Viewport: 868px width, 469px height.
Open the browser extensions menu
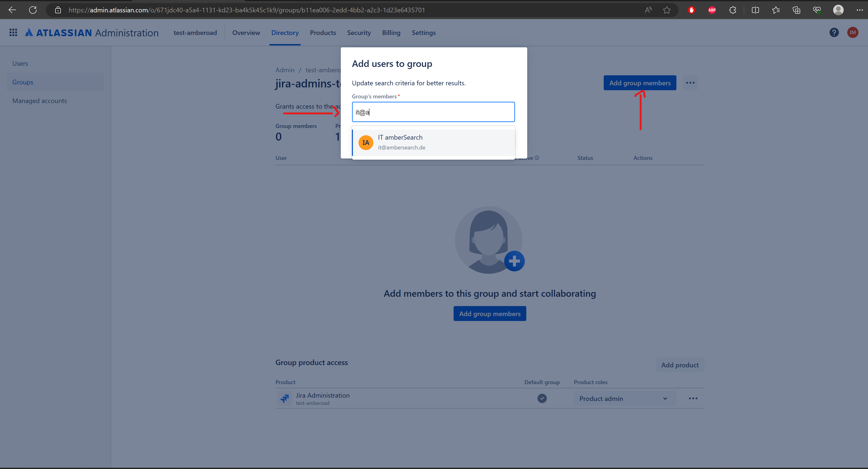[x=733, y=10]
